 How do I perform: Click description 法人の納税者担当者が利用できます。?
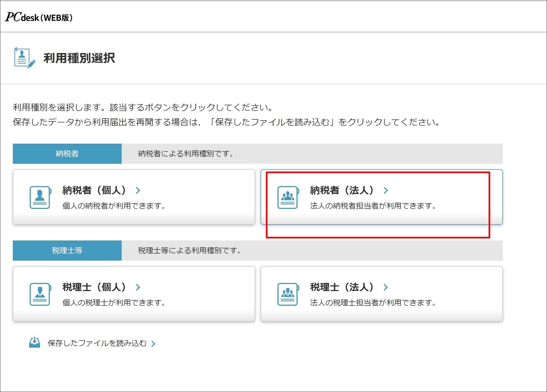(374, 206)
